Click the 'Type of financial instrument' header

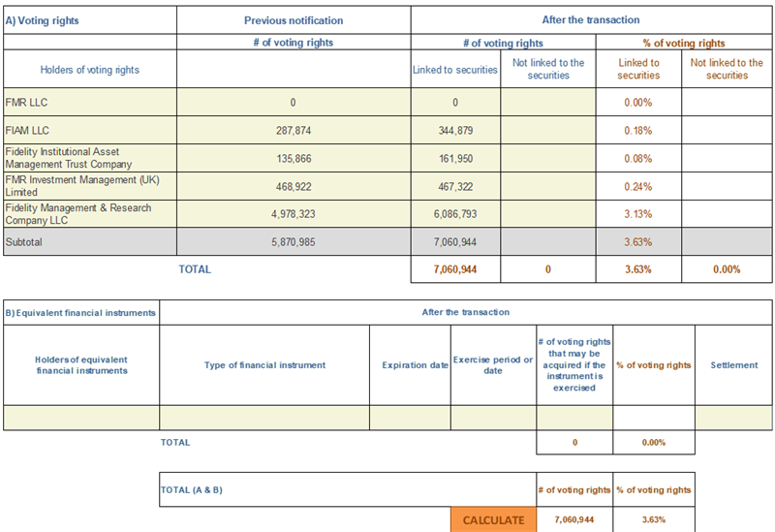264,365
